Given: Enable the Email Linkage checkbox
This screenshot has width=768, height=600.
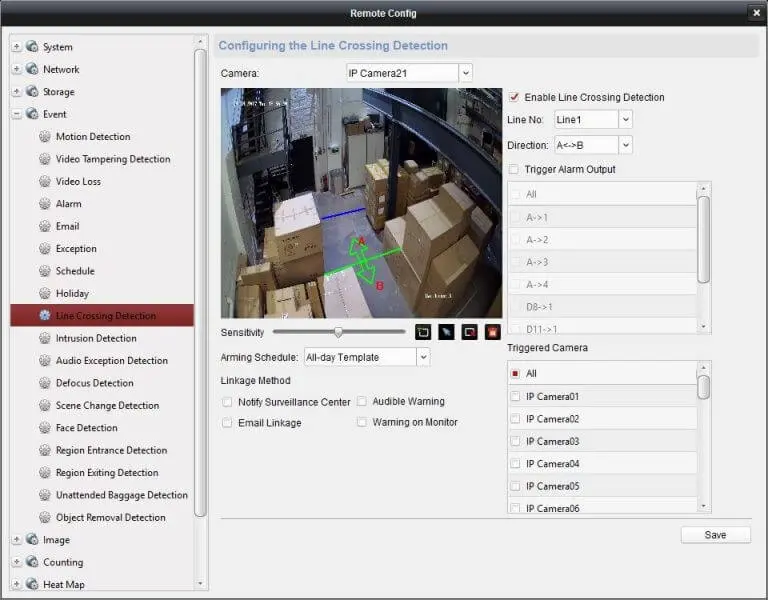Looking at the screenshot, I should point(228,423).
